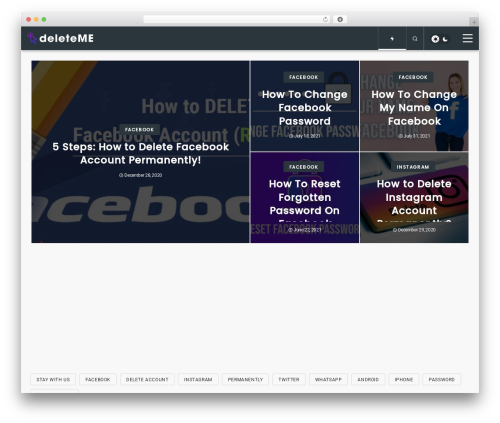Open the trending lightning bolt menu

(x=392, y=39)
